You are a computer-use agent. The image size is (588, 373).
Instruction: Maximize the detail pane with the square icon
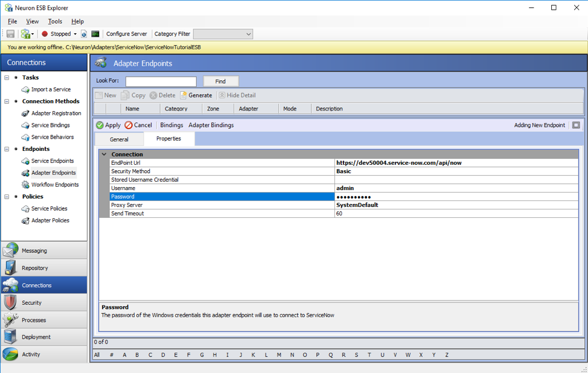pyautogui.click(x=576, y=125)
